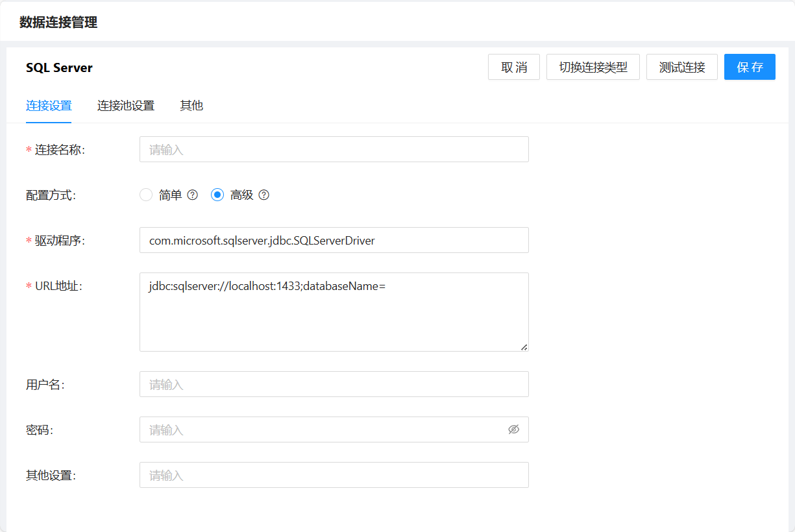
Task: Click inside the URL地址 text area
Action: click(334, 312)
